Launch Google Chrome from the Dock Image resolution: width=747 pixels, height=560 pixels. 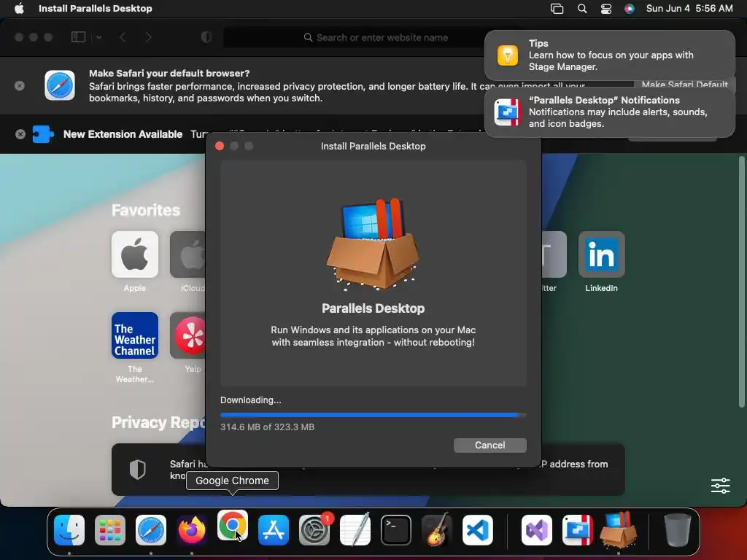233,526
